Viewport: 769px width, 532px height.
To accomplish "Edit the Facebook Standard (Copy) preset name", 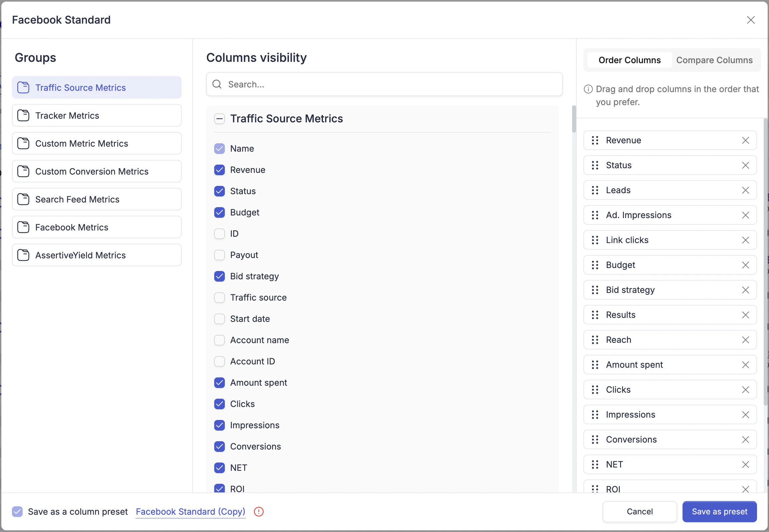I will (190, 512).
